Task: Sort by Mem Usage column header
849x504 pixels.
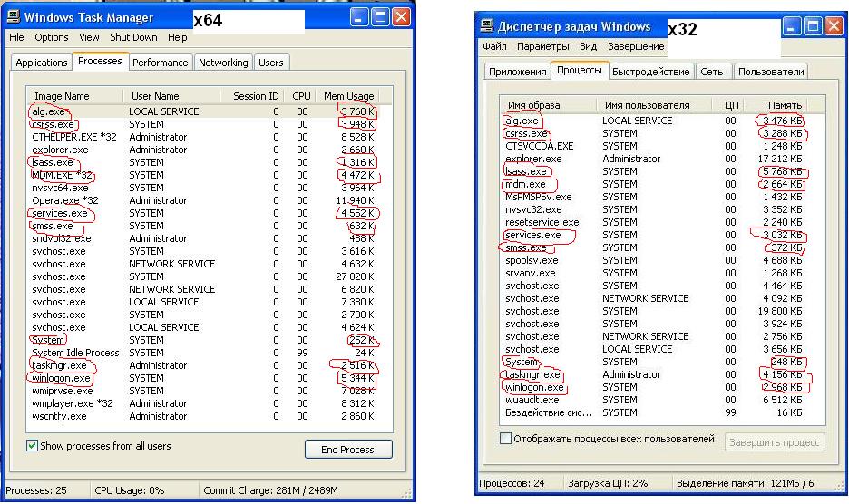Action: coord(348,96)
